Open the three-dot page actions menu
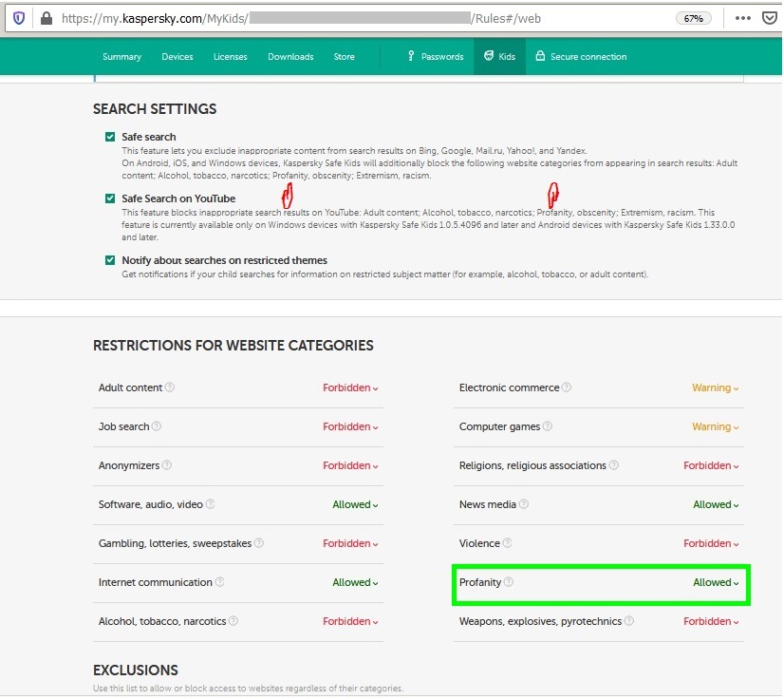Screen dimensions: 784x699 [742, 18]
